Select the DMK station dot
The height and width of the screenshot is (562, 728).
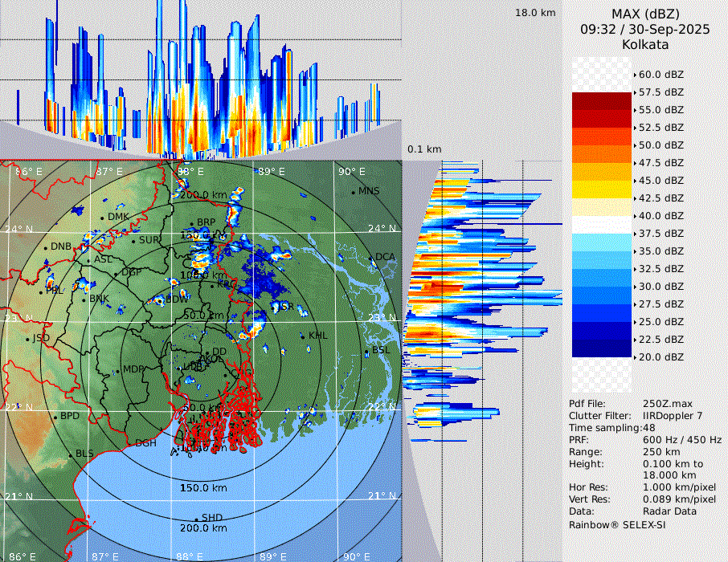103,218
